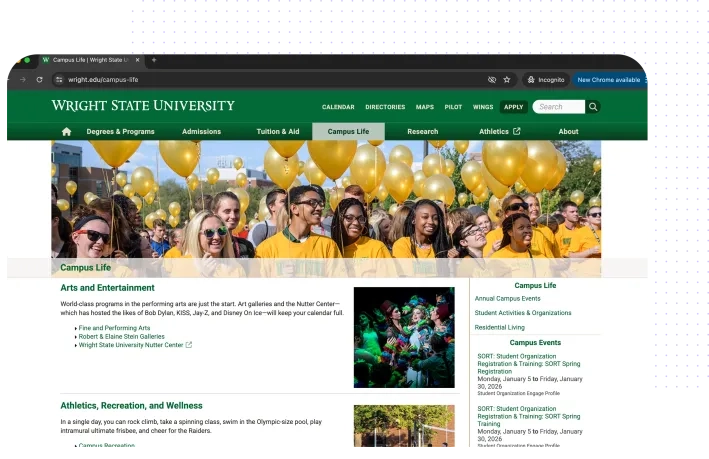The width and height of the screenshot is (709, 459).
Task: Open the Directories link
Action: (x=385, y=107)
